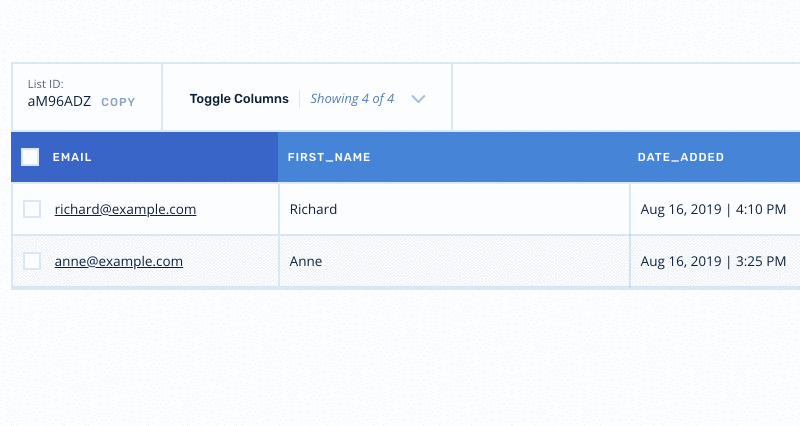Open the anne@example.com link
The image size is (800, 426).
point(119,261)
